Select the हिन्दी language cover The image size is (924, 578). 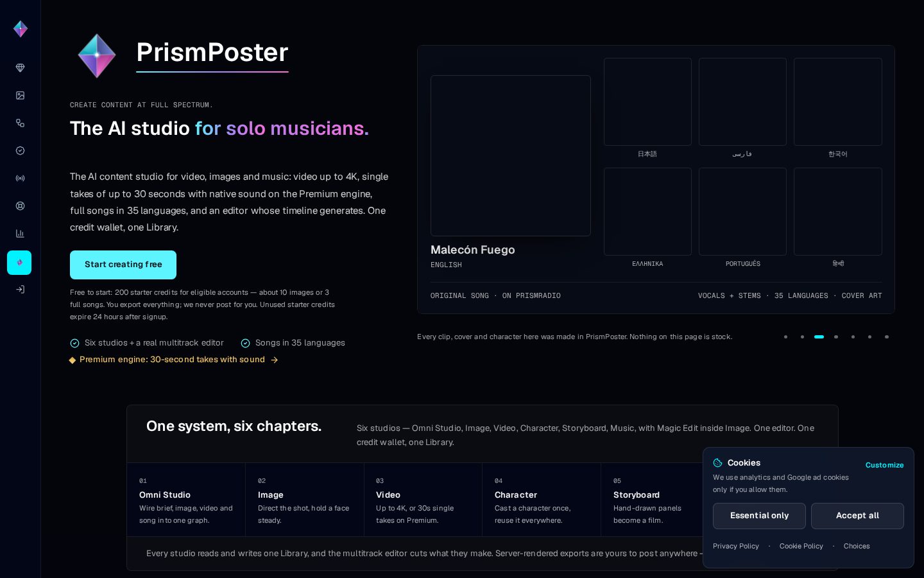(838, 211)
